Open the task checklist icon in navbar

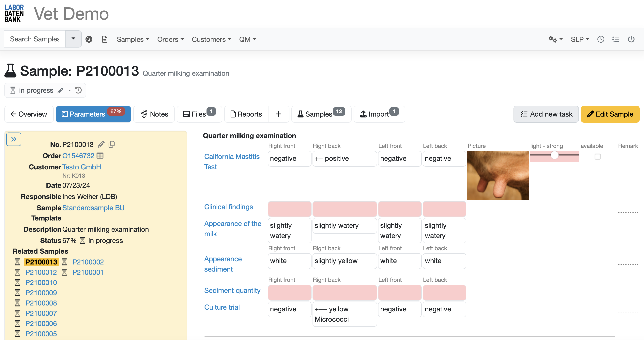pos(616,39)
